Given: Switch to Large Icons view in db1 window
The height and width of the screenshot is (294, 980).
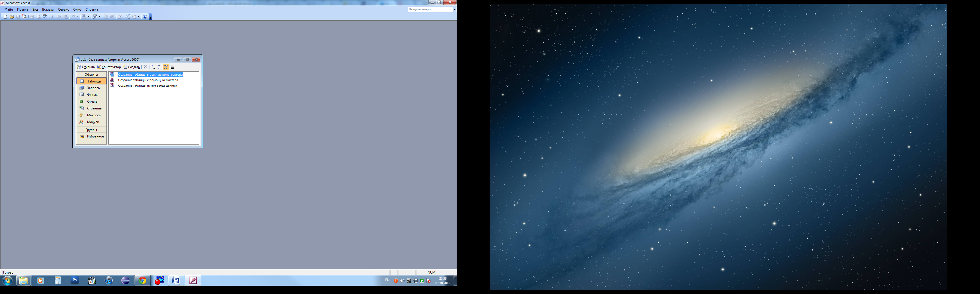Looking at the screenshot, I should point(153,67).
